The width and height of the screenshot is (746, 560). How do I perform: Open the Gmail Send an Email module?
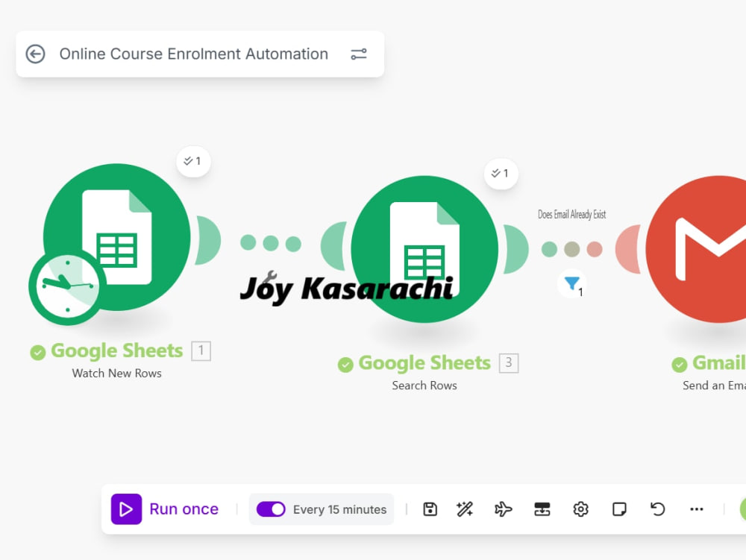tap(696, 249)
